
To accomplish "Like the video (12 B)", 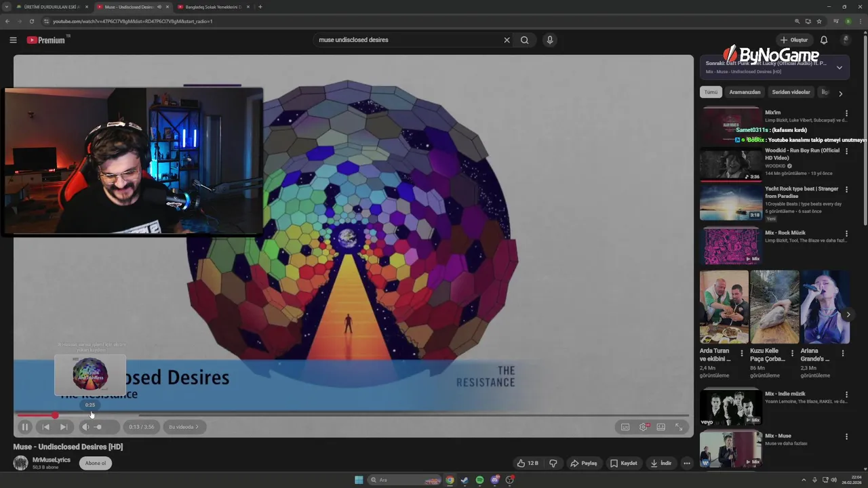I will point(528,464).
